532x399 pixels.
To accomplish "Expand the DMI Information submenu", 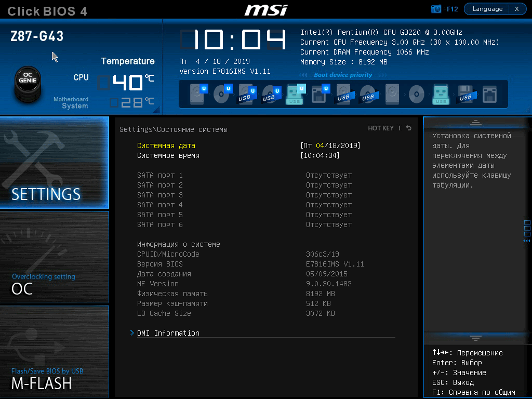I will [x=168, y=333].
